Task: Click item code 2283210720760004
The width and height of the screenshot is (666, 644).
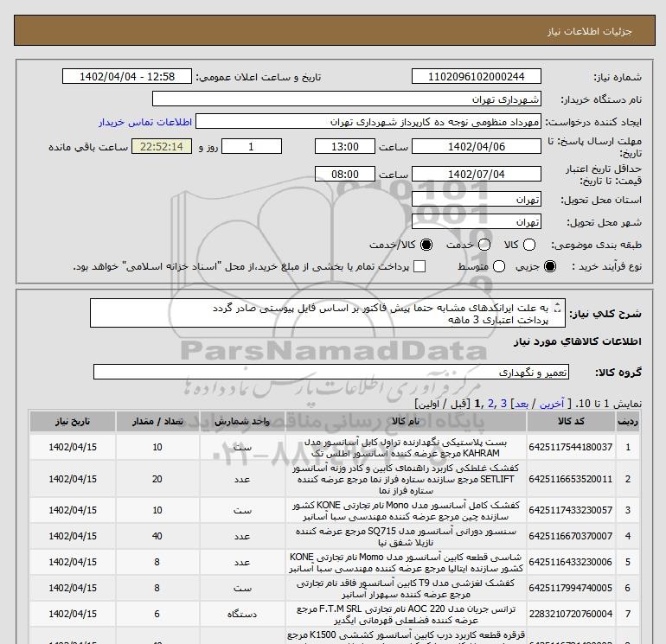Action: tap(571, 614)
